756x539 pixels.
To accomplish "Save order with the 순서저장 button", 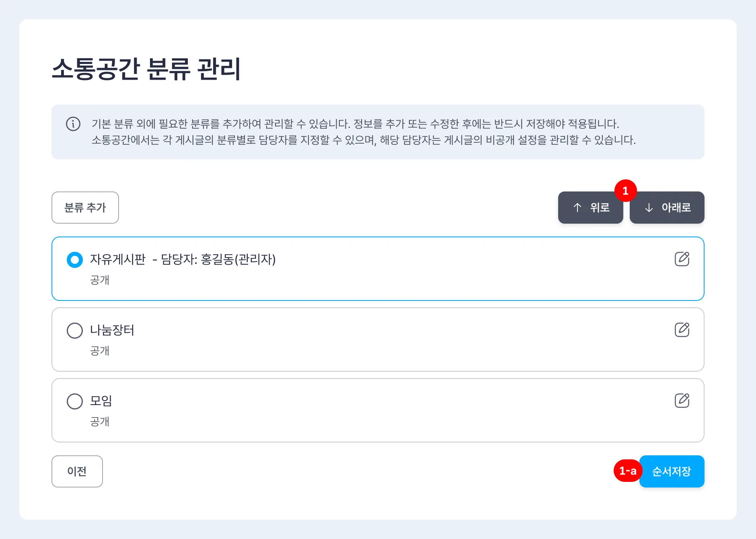I will (x=672, y=471).
